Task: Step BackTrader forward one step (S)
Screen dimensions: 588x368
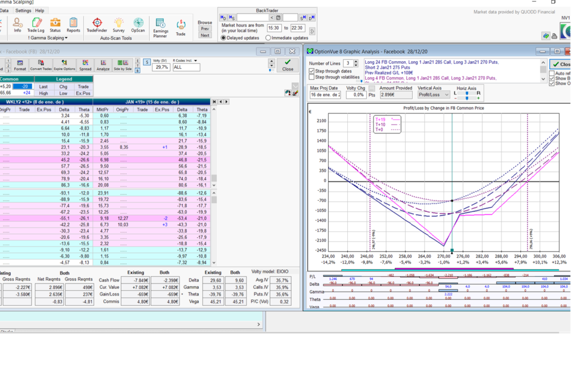Action: 303,17
